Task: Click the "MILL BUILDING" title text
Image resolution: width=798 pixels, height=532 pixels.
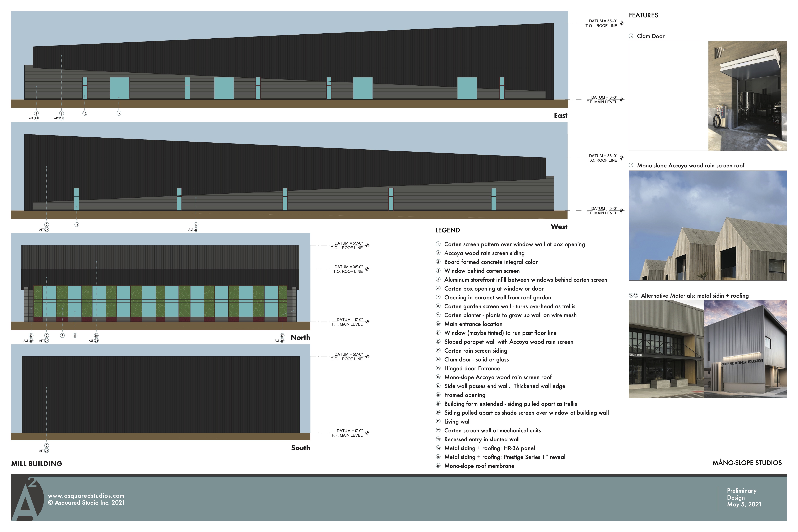Action: (37, 463)
